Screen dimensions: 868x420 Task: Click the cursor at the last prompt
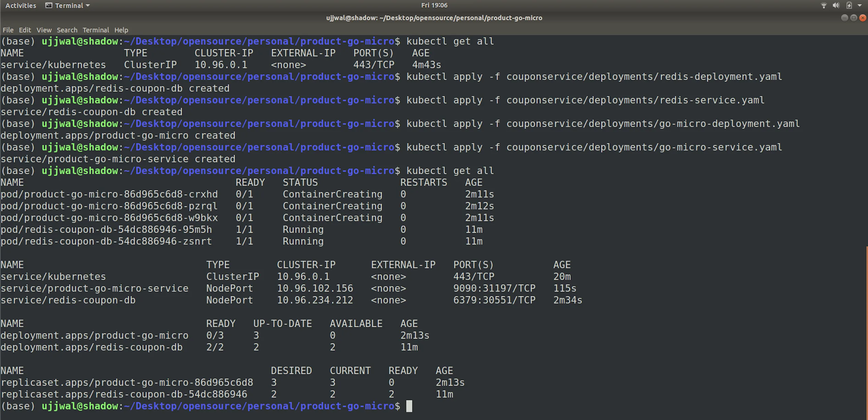tap(409, 406)
